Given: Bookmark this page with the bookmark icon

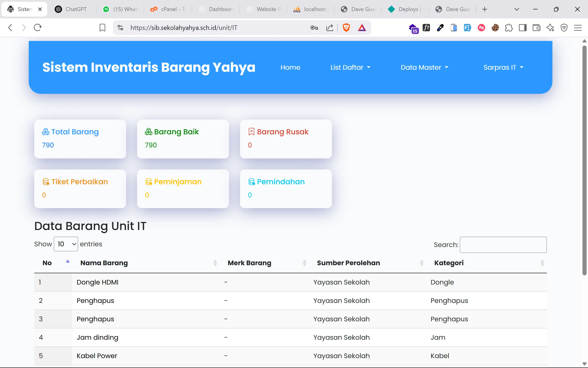Looking at the screenshot, I should (102, 28).
